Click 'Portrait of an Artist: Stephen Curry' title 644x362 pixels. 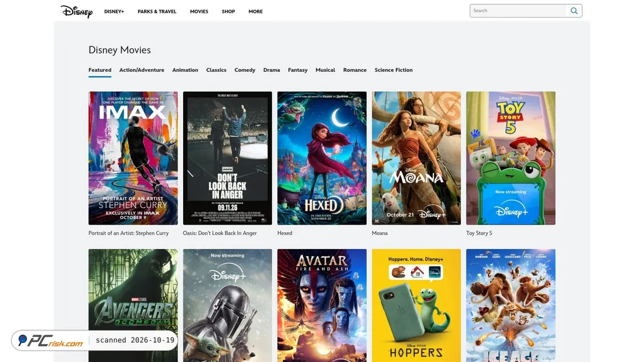(129, 233)
